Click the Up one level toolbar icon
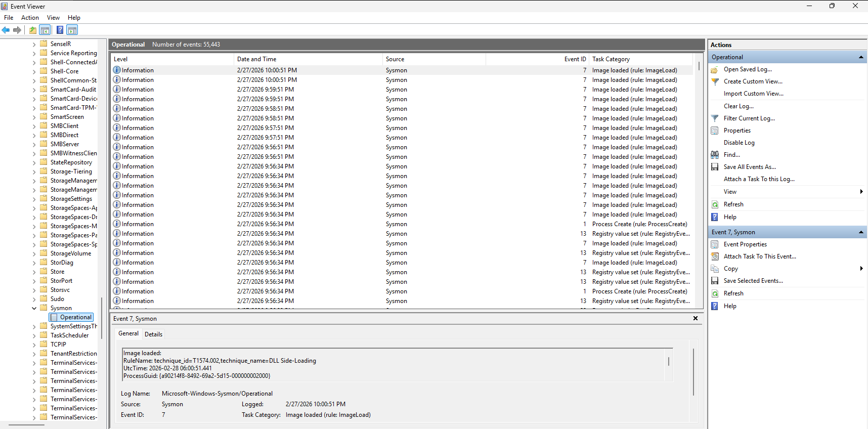The image size is (868, 429). coord(33,30)
